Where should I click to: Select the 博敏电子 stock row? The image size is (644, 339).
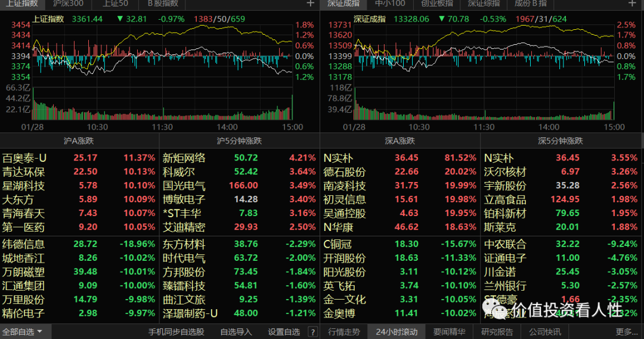point(240,199)
